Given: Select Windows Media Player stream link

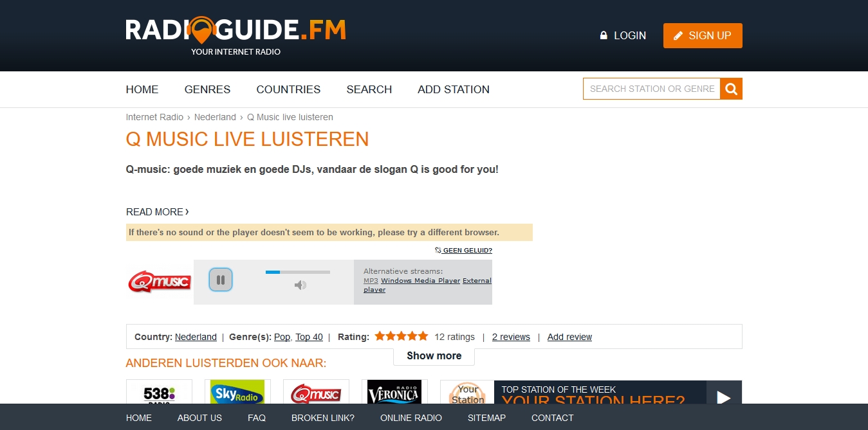Looking at the screenshot, I should (420, 281).
